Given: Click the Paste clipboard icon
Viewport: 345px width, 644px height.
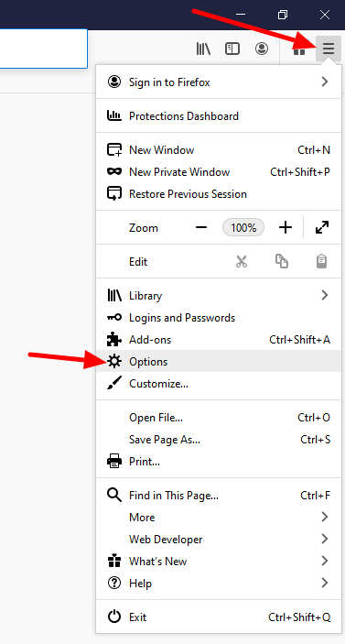Looking at the screenshot, I should coord(321,262).
